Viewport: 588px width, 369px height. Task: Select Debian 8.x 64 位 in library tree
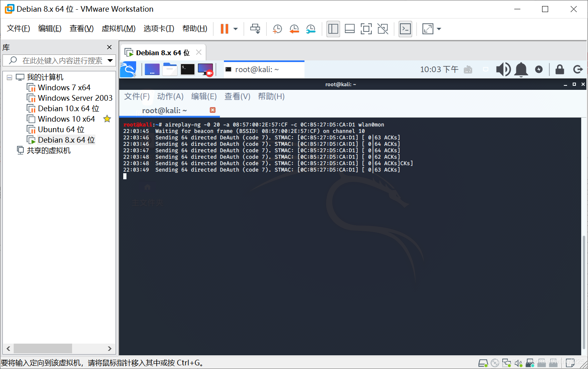tap(66, 140)
